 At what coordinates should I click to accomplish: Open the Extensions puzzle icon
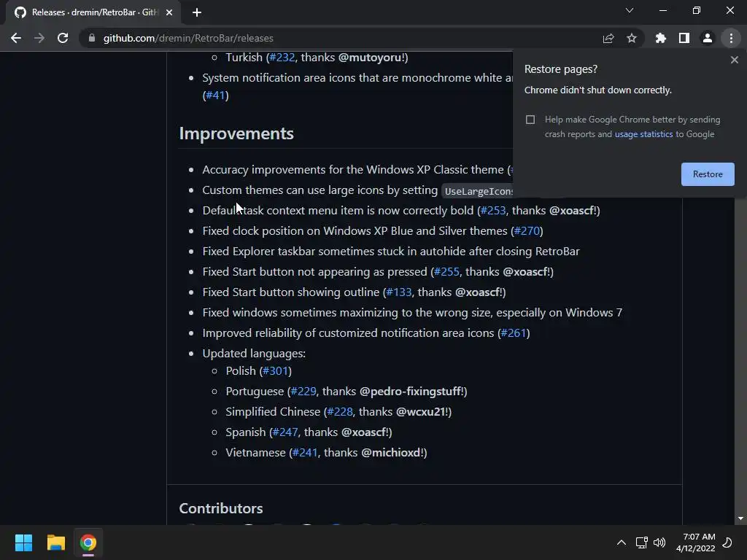click(661, 38)
